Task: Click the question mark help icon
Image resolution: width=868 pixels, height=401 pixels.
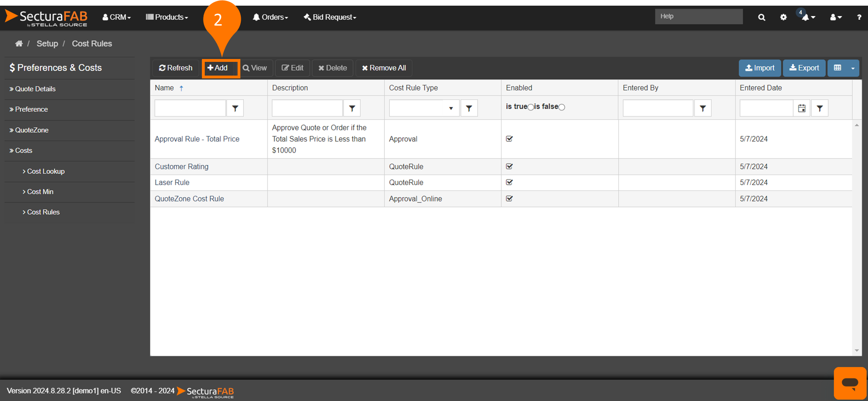Action: 859,17
